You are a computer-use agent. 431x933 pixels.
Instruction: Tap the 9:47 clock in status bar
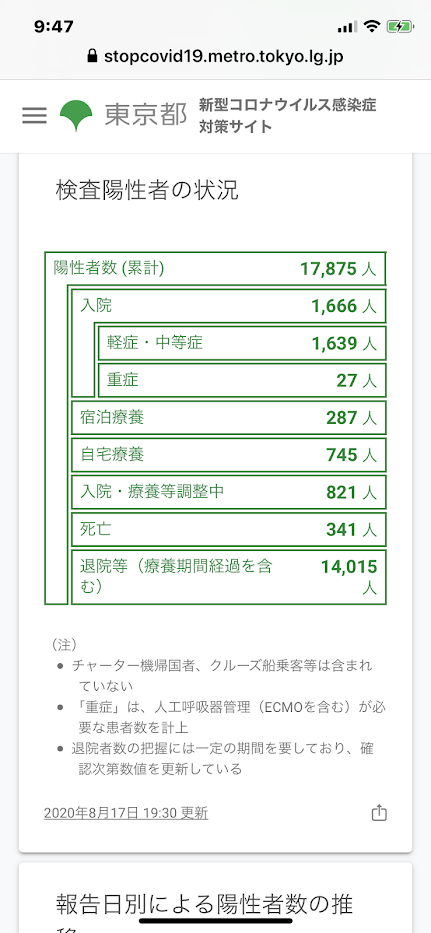click(x=54, y=26)
